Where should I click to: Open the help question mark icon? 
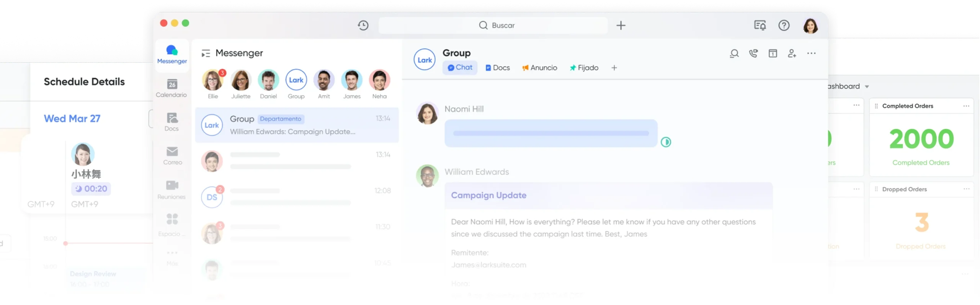[x=784, y=25]
